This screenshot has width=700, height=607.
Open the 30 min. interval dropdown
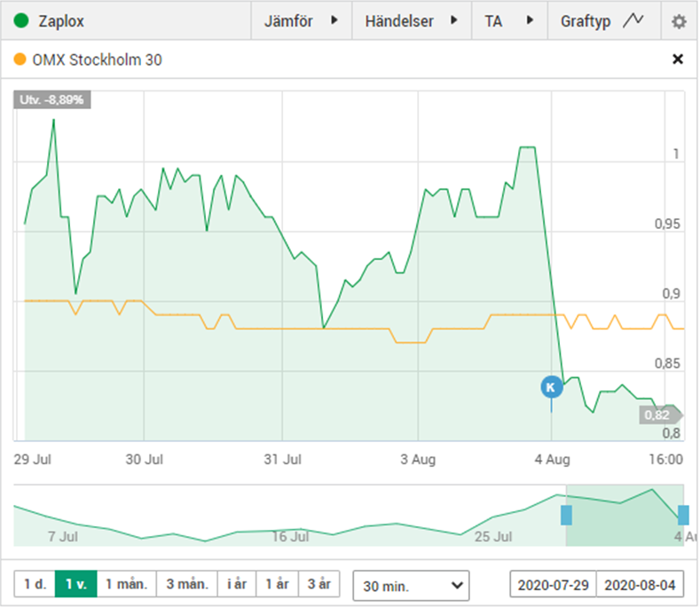[x=411, y=585]
